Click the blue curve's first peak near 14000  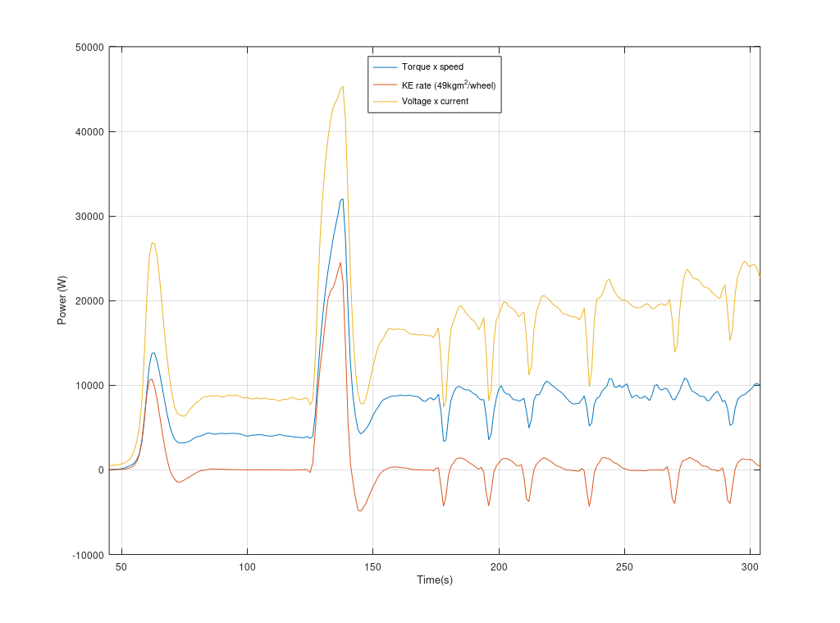click(x=153, y=353)
